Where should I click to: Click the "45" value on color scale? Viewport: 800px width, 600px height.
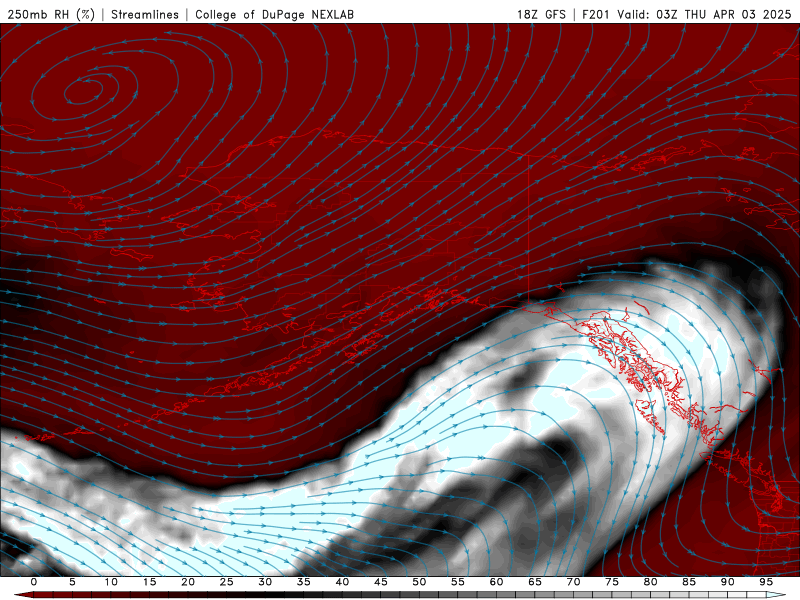pyautogui.click(x=381, y=582)
